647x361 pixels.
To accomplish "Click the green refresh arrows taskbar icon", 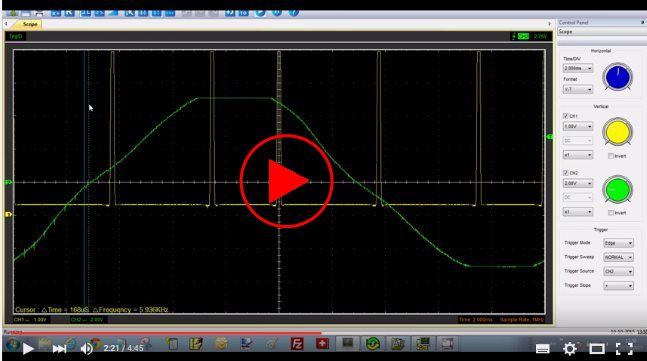I will pyautogui.click(x=373, y=344).
